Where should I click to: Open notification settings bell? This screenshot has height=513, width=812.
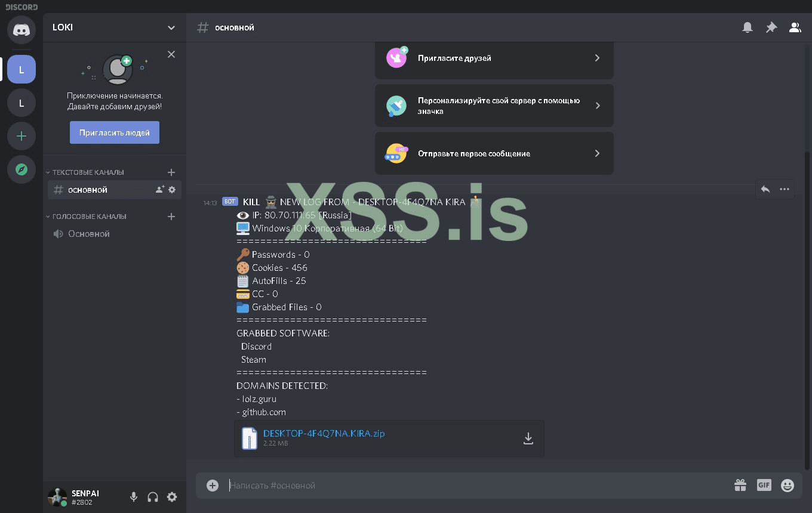748,27
